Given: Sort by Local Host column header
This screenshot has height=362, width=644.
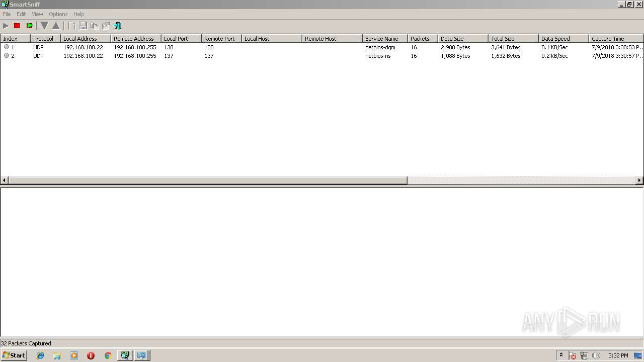Looking at the screenshot, I should tap(272, 39).
